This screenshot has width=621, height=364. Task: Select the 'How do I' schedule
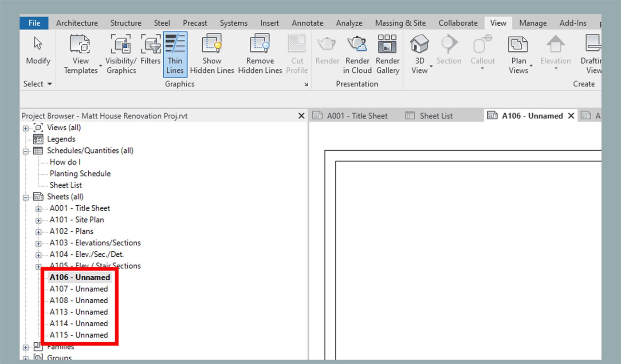(x=65, y=162)
